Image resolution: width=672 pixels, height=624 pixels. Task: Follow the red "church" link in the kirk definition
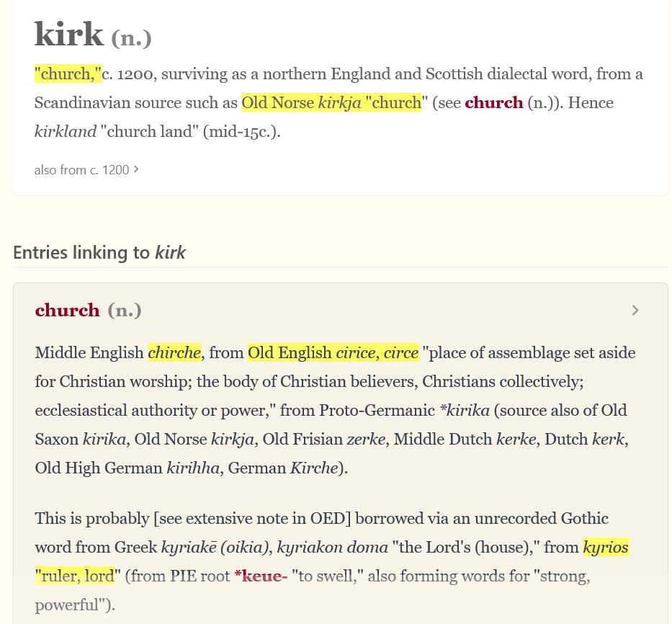point(493,102)
